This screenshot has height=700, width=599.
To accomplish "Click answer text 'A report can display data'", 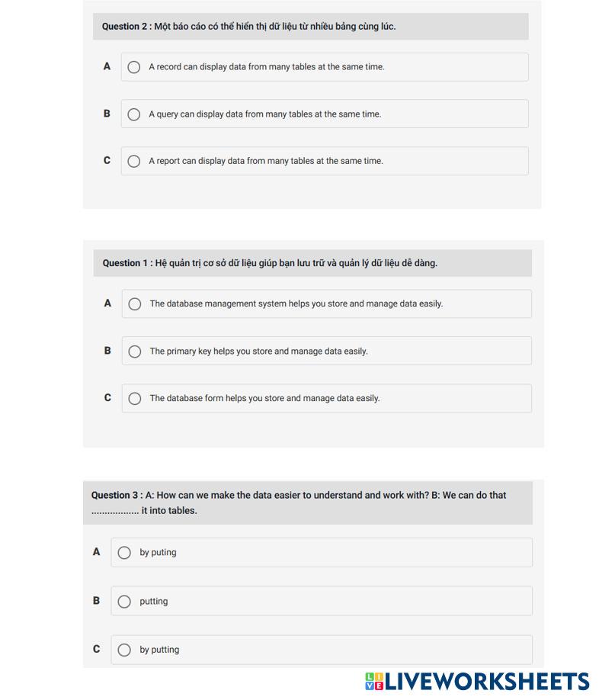I will pyautogui.click(x=266, y=161).
